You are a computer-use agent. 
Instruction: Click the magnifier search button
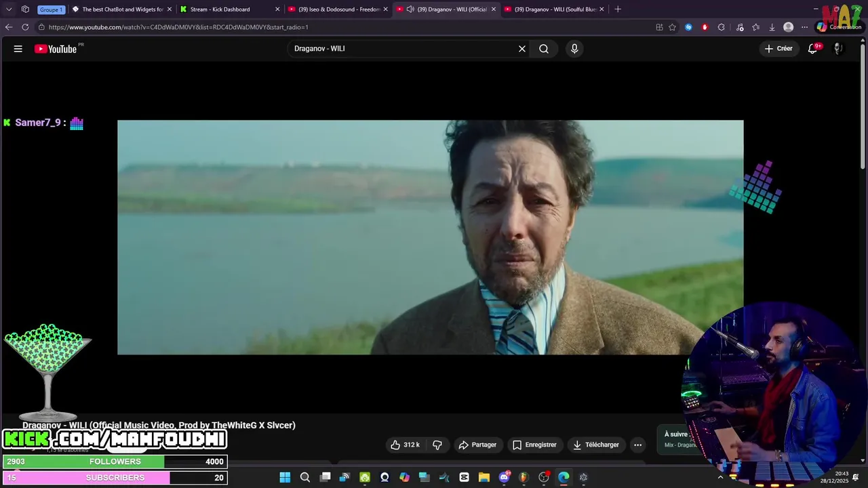coord(544,49)
